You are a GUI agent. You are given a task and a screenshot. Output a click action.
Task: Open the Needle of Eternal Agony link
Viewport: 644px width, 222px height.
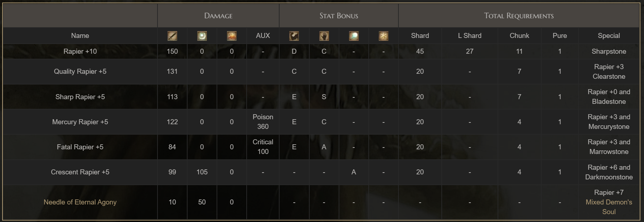(80, 202)
